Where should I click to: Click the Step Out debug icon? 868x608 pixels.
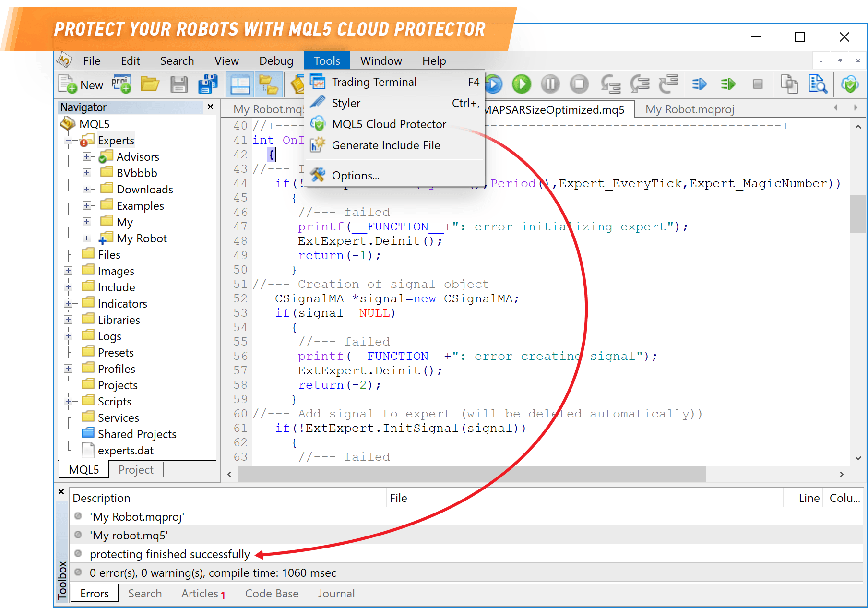pos(669,84)
